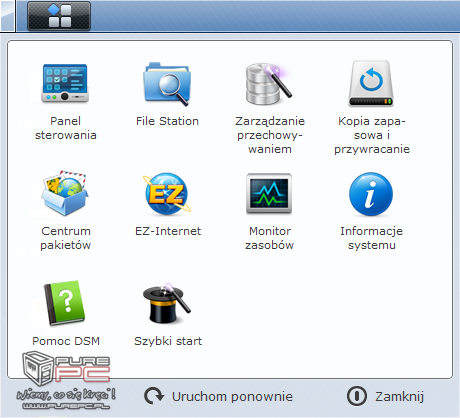Open Monitor zasobów graph icon
Viewport: 460px width, 418px height.
269,193
